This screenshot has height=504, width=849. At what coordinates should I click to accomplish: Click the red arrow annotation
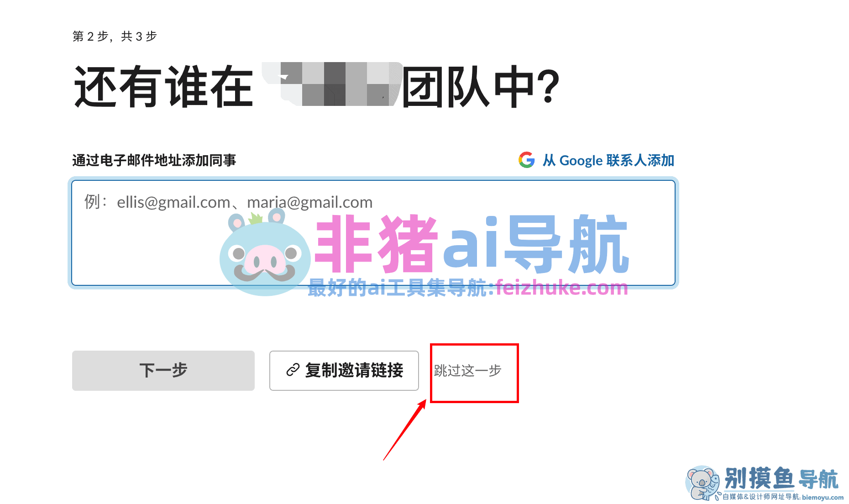pos(405,430)
